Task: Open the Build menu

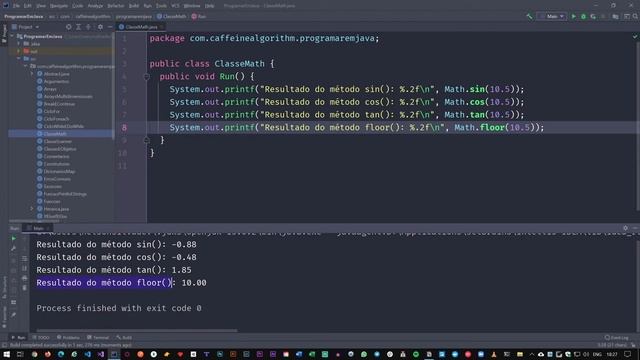Action: [x=134, y=6]
